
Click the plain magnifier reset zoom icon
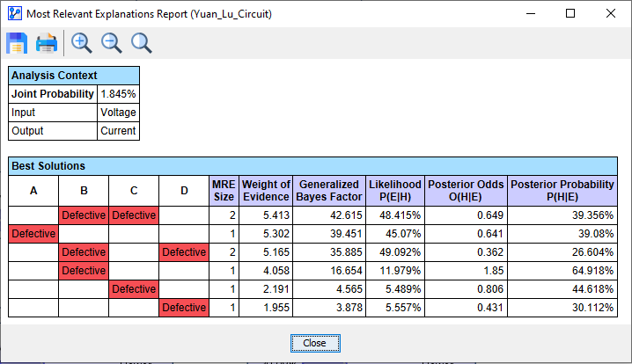coord(141,43)
